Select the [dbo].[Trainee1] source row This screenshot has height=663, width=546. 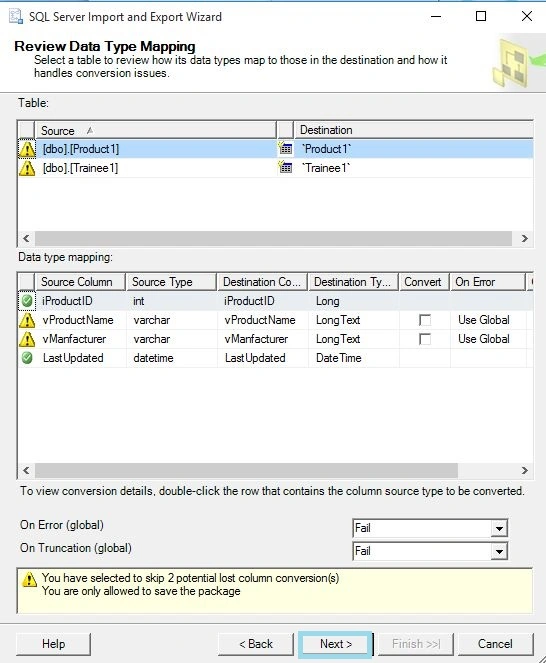156,168
